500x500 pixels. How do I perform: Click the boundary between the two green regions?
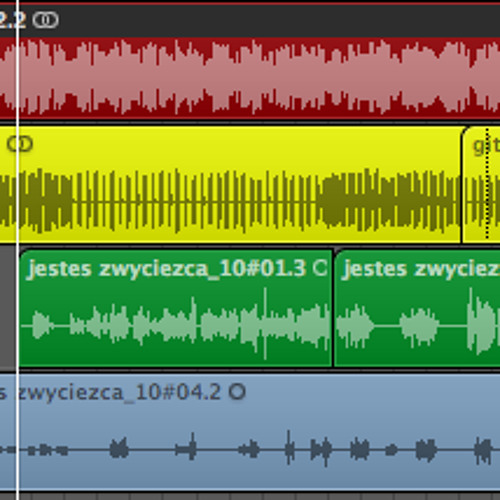[333, 308]
